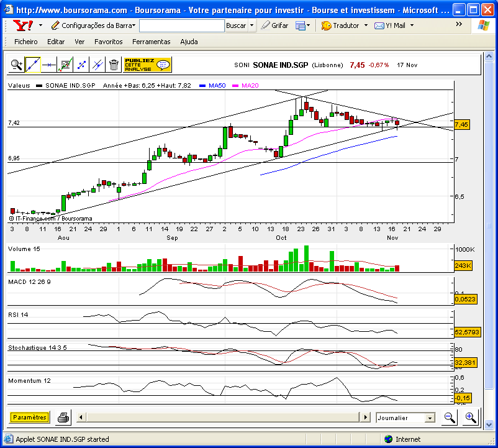Click the Yahoo! logo in toolbar
The width and height of the screenshot is (498, 448).
pos(23,25)
